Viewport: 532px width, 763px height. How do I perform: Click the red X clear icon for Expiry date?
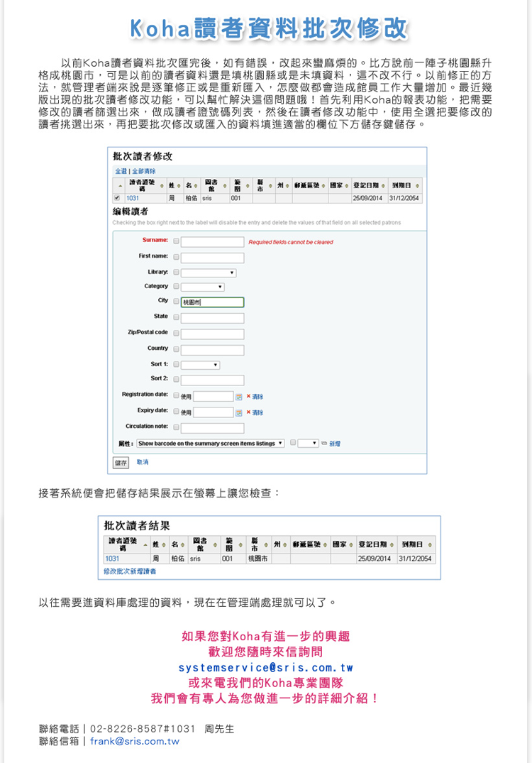coord(248,412)
